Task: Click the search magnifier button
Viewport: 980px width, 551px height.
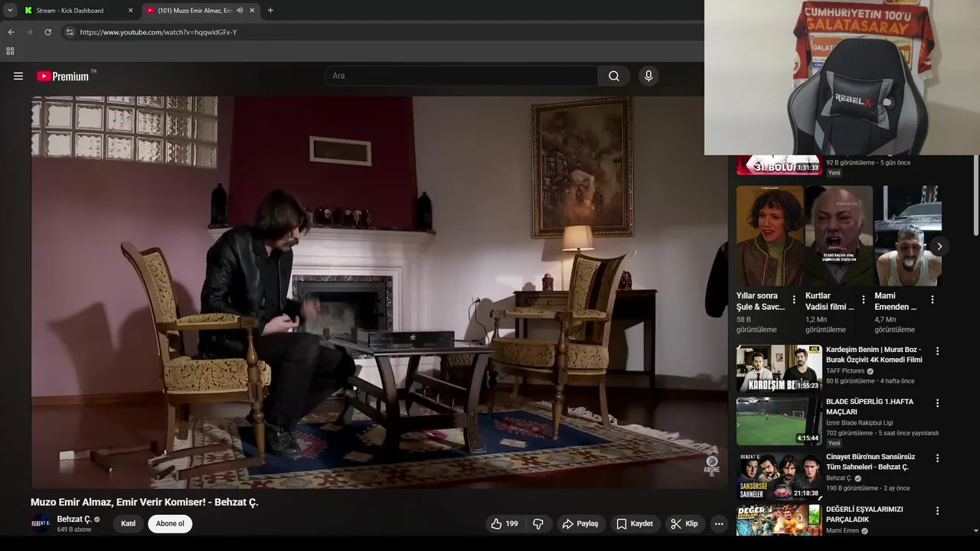Action: coord(614,76)
